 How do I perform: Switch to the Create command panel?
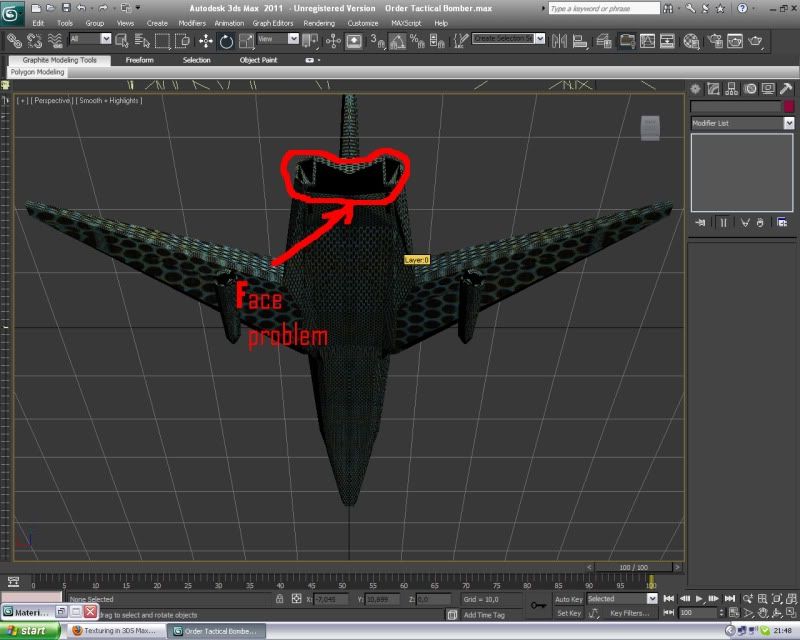pos(695,89)
